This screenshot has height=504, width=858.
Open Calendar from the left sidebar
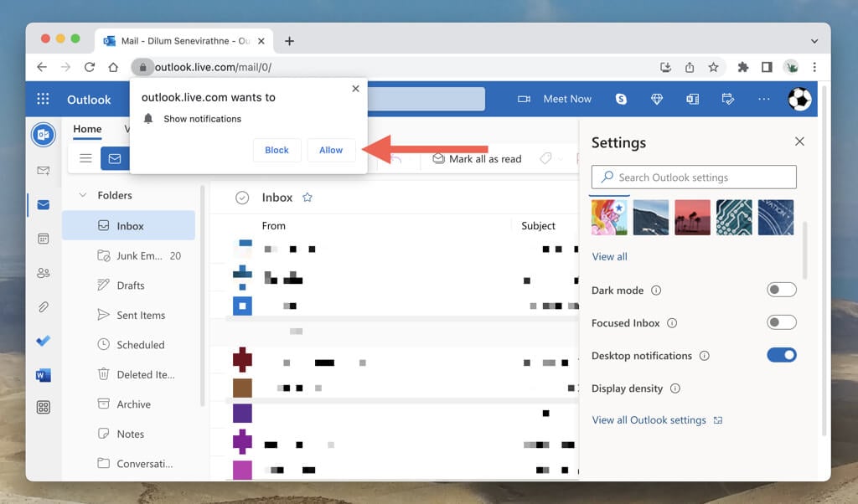pyautogui.click(x=44, y=239)
